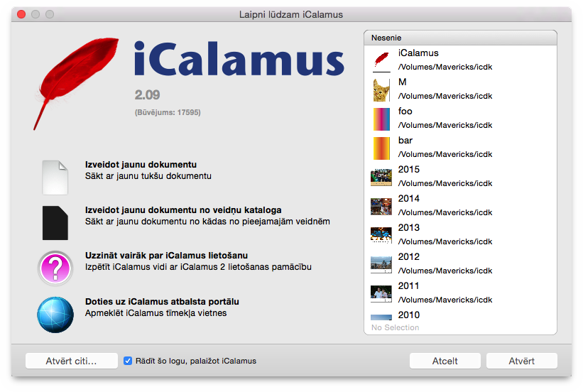Click the blue globe support portal icon
Viewport: 583px width, 392px height.
point(55,315)
